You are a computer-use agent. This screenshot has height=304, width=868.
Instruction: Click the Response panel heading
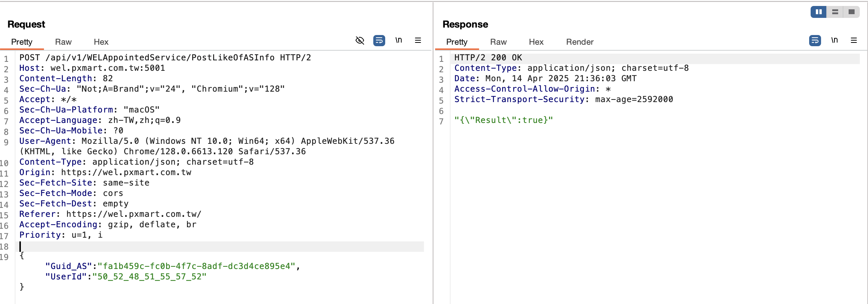[x=465, y=24]
